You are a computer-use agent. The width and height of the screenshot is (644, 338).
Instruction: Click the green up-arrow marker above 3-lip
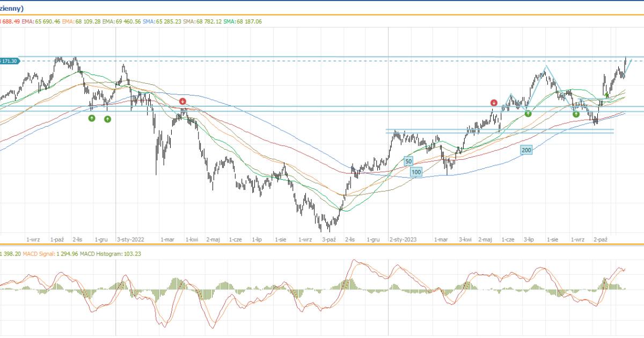point(528,113)
